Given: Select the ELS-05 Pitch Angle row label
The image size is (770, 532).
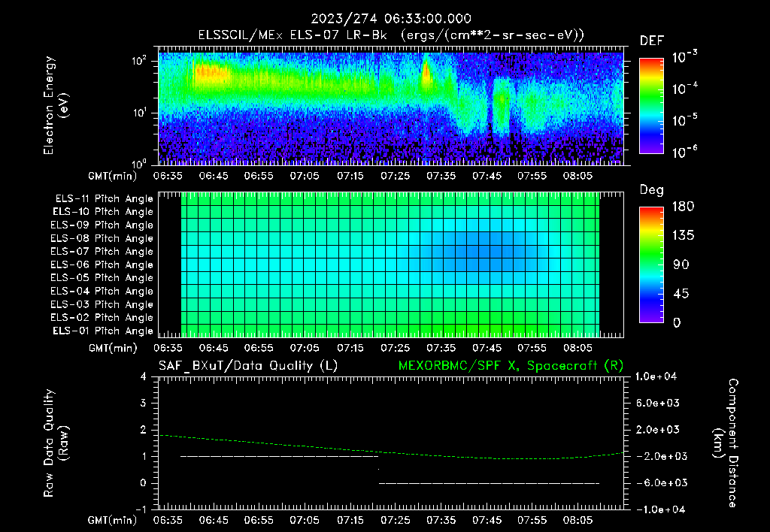Looking at the screenshot, I should (102, 278).
